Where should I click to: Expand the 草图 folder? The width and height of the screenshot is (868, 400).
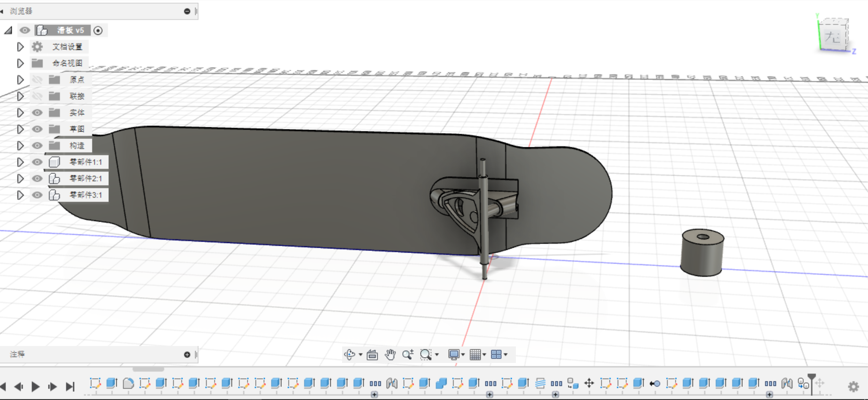(20, 129)
